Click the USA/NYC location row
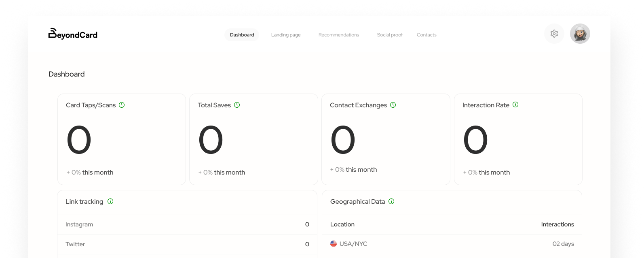 coord(452,244)
